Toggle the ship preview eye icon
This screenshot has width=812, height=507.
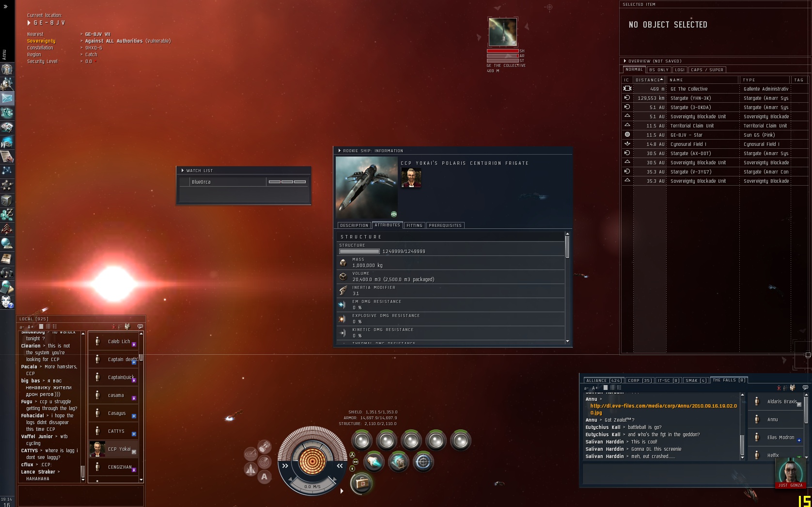pos(394,214)
